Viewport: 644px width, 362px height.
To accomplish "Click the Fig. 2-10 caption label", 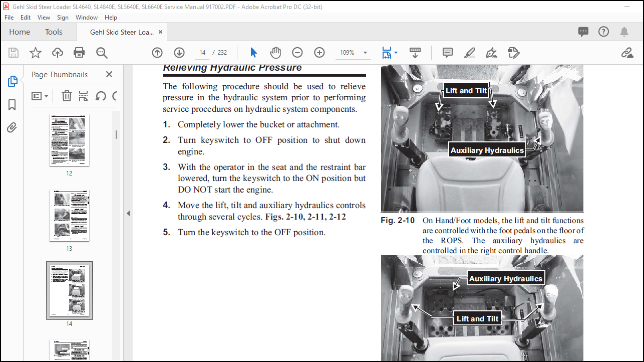I will (398, 221).
